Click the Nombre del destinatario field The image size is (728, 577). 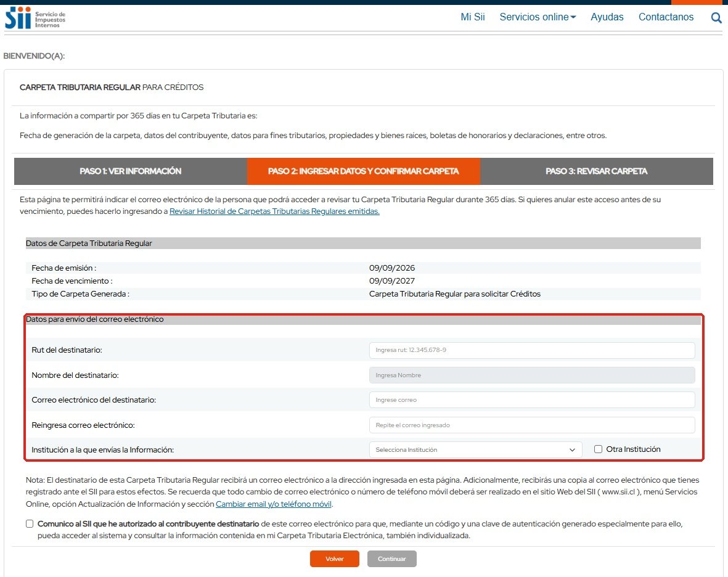pos(532,375)
